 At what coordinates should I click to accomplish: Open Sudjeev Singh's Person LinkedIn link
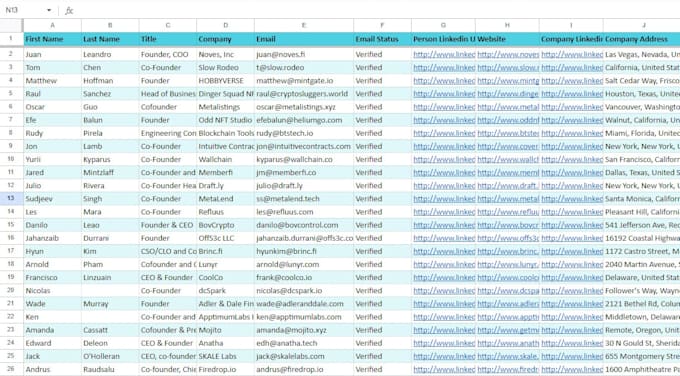coord(444,199)
